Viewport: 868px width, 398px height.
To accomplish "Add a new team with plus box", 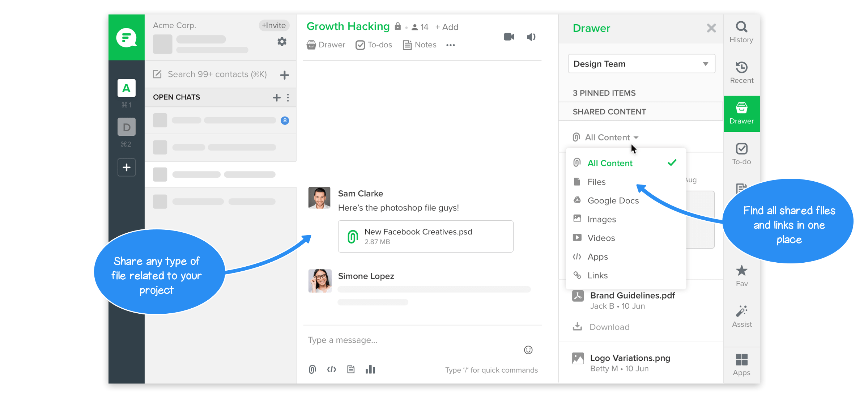I will [127, 167].
